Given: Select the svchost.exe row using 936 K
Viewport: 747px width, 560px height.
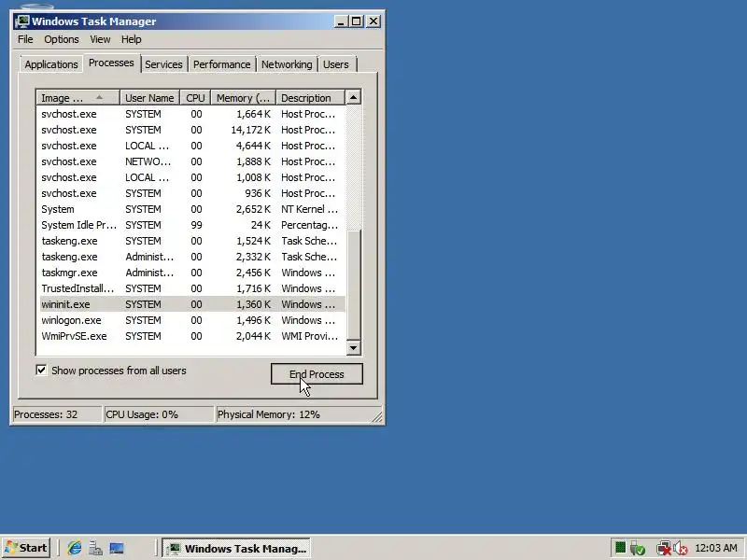Looking at the screenshot, I should [x=191, y=193].
